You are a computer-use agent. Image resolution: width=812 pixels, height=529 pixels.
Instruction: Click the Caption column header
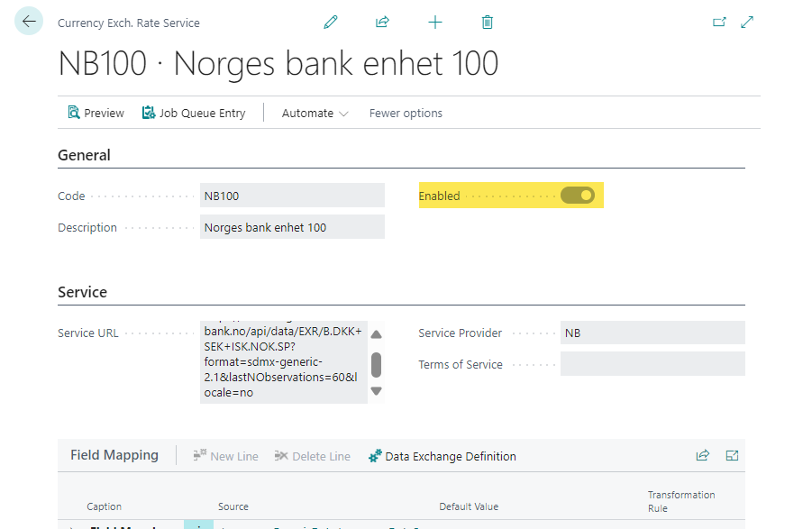point(104,506)
